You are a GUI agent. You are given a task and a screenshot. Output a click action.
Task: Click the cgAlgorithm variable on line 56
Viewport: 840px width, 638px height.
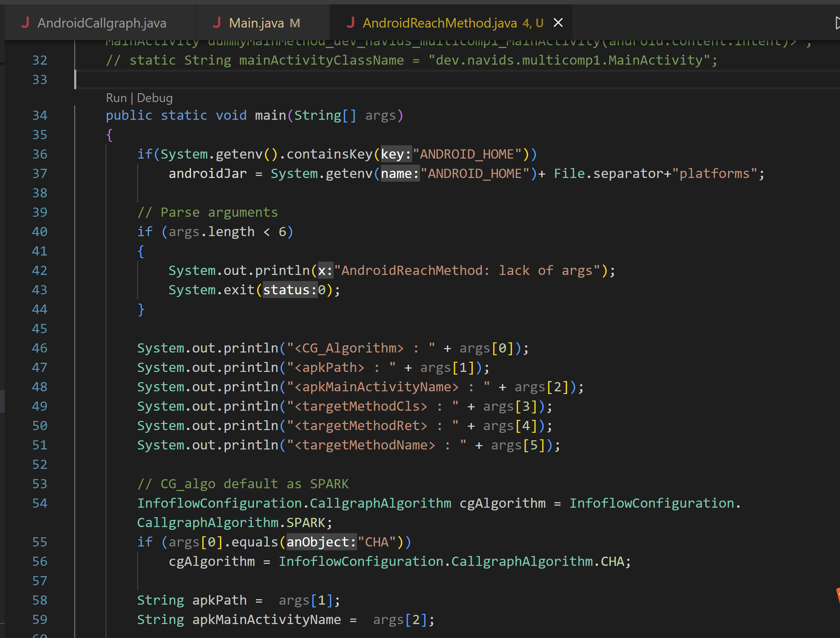pyautogui.click(x=212, y=561)
